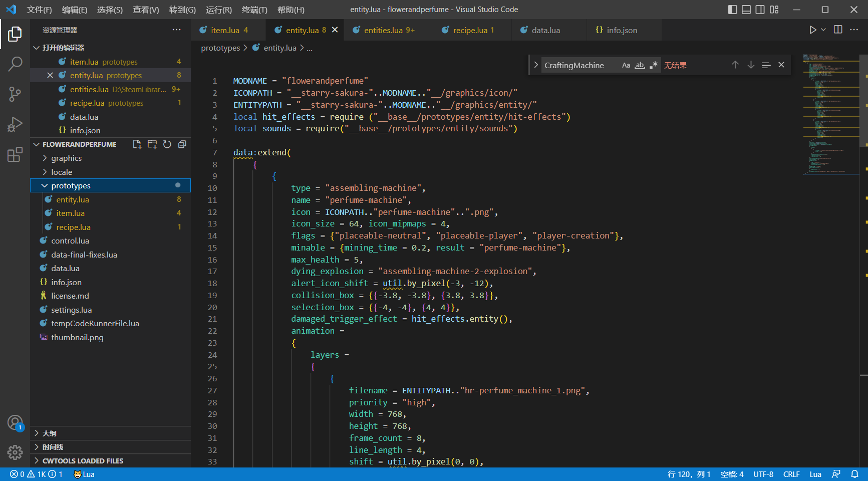Open the View menu (查看)

pyautogui.click(x=146, y=10)
